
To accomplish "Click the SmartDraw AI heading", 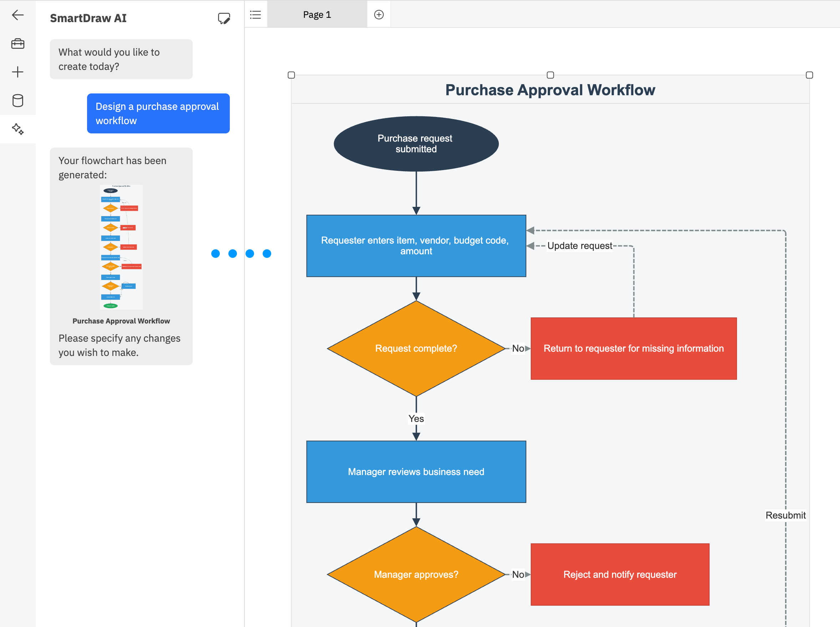I will coord(88,18).
